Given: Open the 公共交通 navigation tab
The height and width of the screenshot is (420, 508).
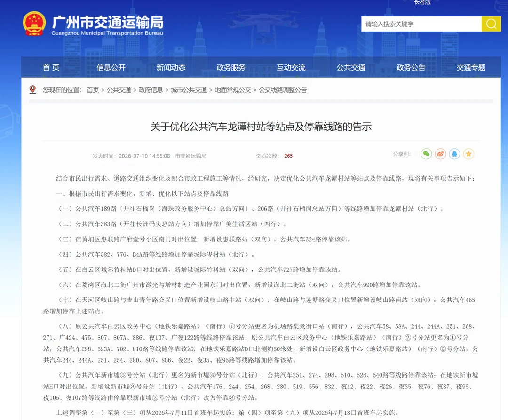Looking at the screenshot, I should point(351,67).
